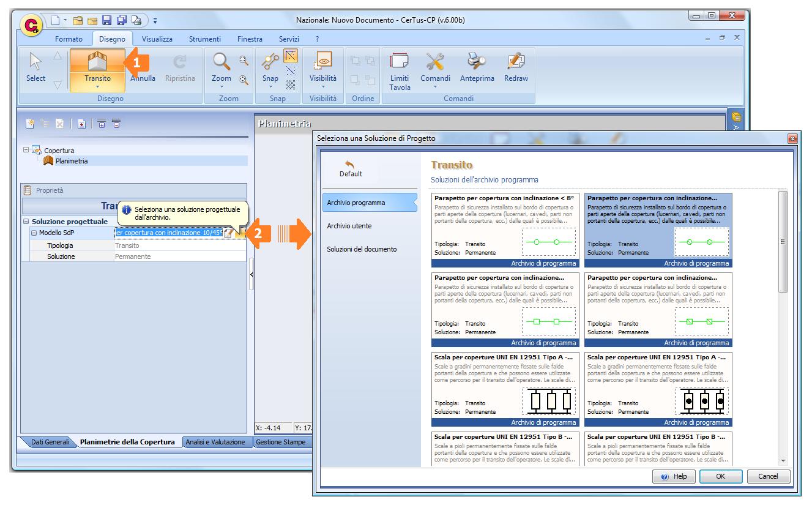Expand the Visibilità dropdown arrow
812x505 pixels.
point(322,87)
